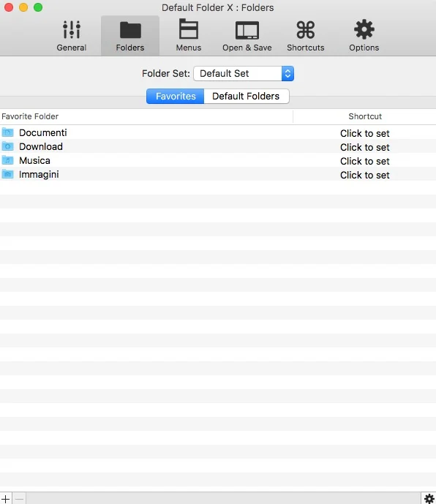Image resolution: width=436 pixels, height=504 pixels.
Task: Open the Menus preferences pane
Action: click(189, 36)
